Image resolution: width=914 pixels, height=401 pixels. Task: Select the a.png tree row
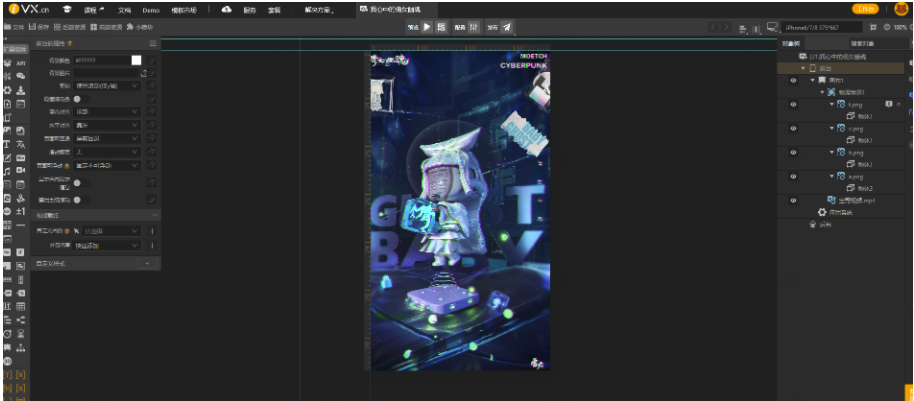coord(841,176)
